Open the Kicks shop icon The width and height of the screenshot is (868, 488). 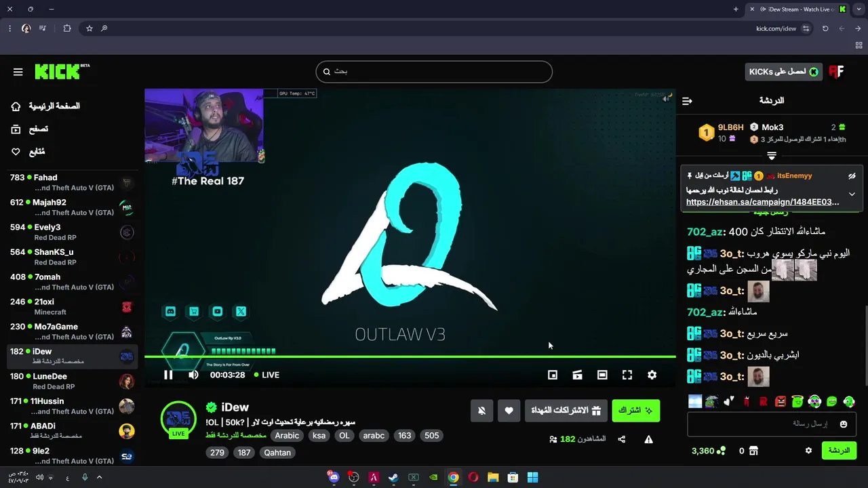click(753, 451)
